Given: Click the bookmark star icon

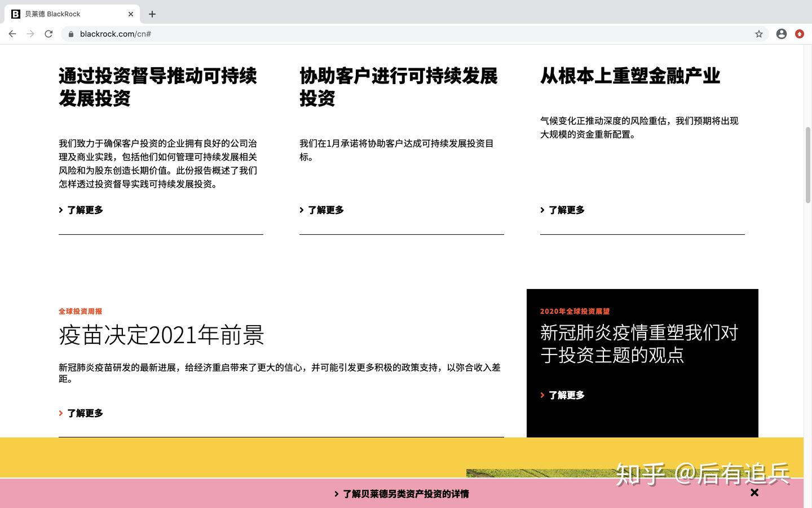Looking at the screenshot, I should (x=759, y=34).
